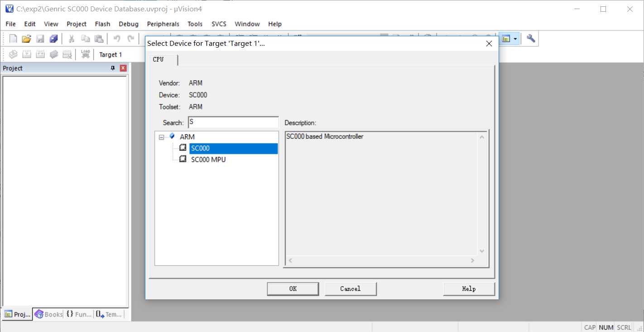Click the Translate current file icon
The height and width of the screenshot is (332, 644).
point(13,54)
